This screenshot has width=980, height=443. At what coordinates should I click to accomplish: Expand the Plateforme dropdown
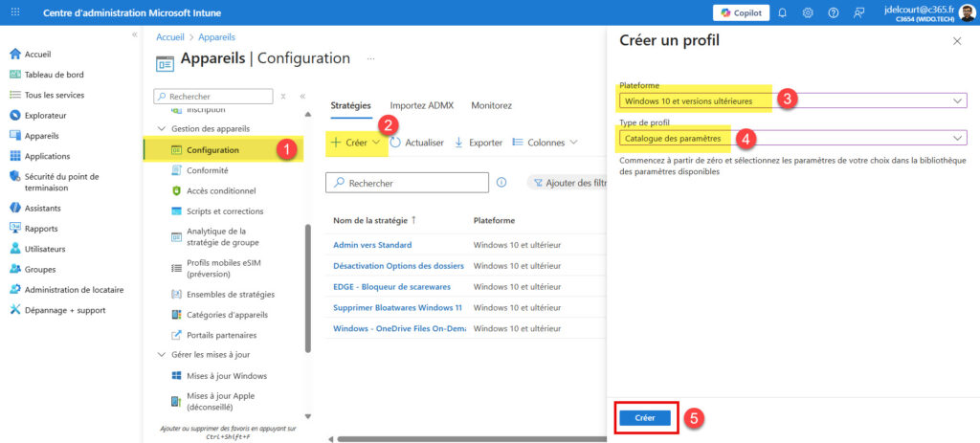[792, 100]
